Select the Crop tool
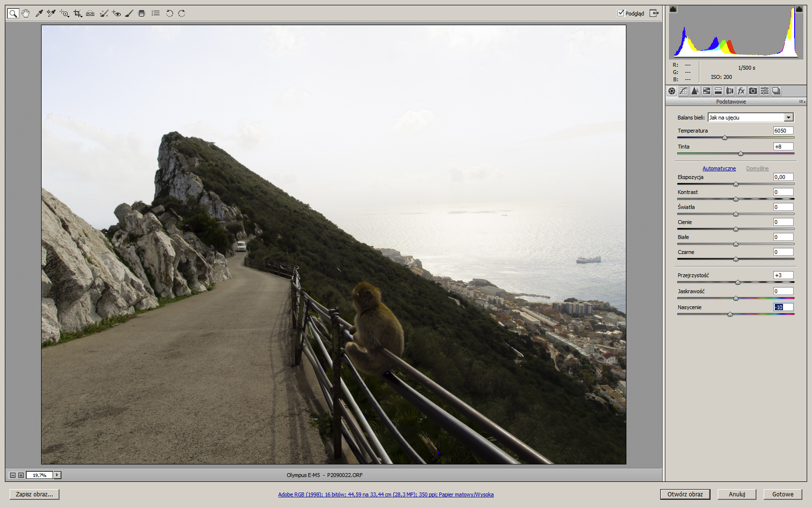 (77, 14)
